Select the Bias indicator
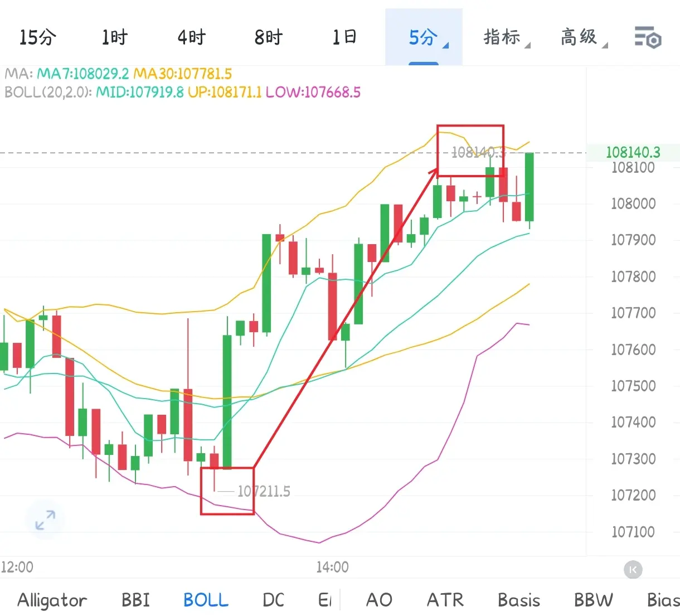The height and width of the screenshot is (616, 680). coord(663,600)
